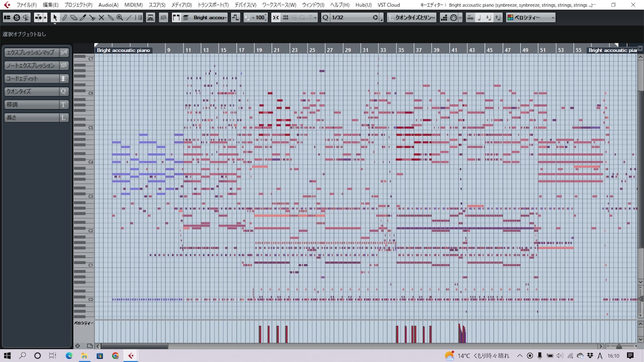Click the Solo Editor S button
The width and height of the screenshot is (644, 362).
[16, 17]
